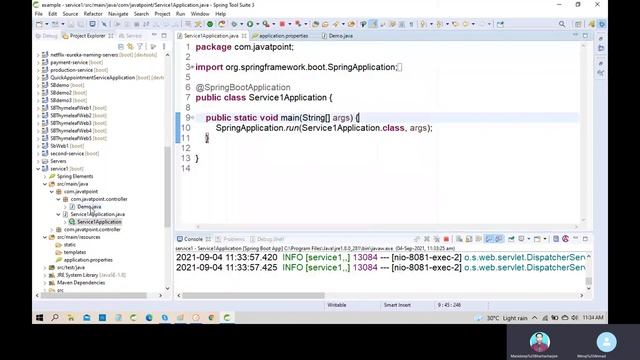Click the green Boot Dashboard icon
Viewport: 640px width, 360px height.
[x=210, y=24]
